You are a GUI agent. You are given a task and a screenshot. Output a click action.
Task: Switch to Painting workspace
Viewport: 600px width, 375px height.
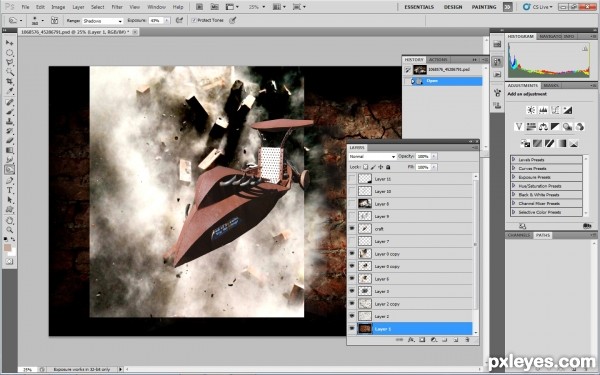[484, 7]
